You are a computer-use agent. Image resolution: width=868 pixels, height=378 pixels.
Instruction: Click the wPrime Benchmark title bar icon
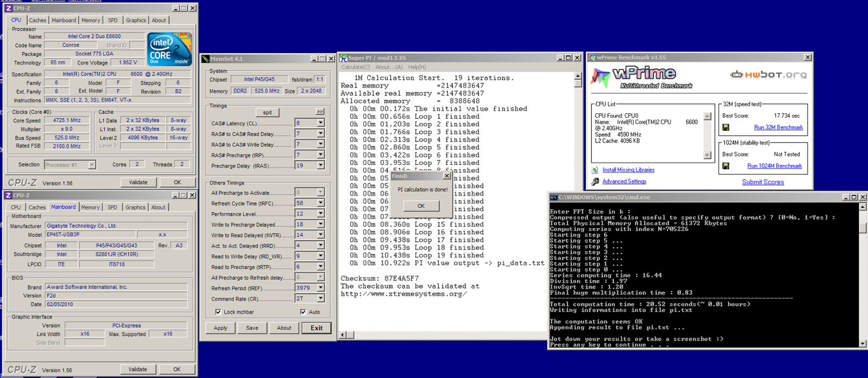tap(592, 57)
